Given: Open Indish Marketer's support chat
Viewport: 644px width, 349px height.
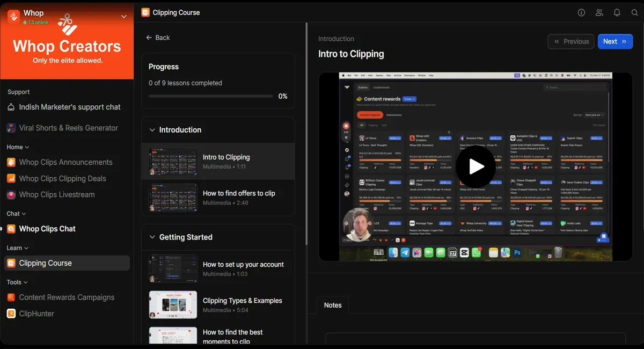Looking at the screenshot, I should (x=68, y=106).
